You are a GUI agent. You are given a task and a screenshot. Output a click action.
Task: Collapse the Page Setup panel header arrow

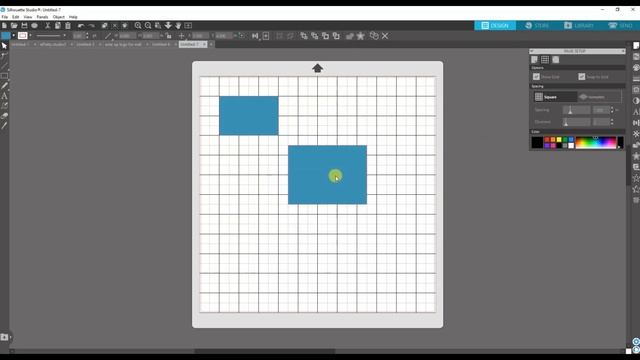[x=532, y=51]
